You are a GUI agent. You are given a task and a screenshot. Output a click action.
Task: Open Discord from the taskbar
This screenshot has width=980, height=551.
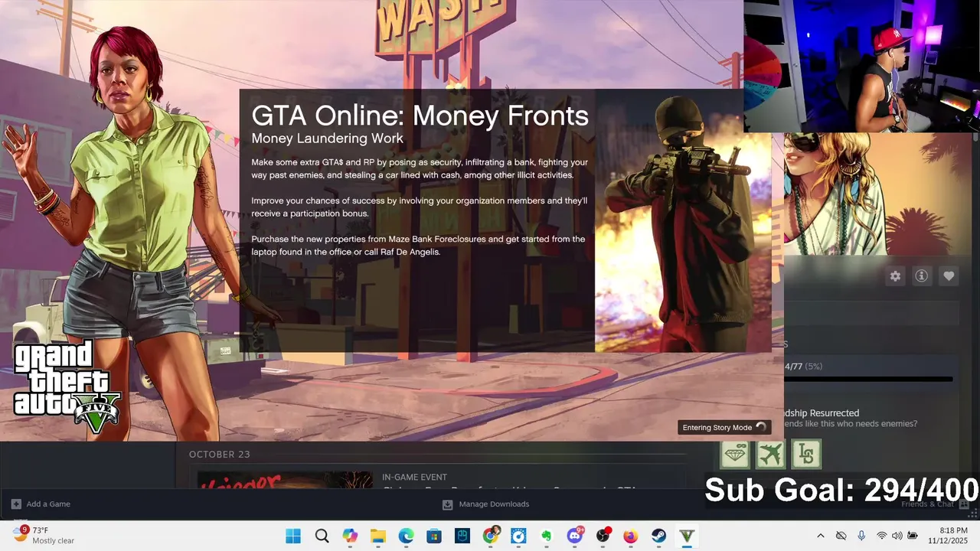(x=575, y=535)
